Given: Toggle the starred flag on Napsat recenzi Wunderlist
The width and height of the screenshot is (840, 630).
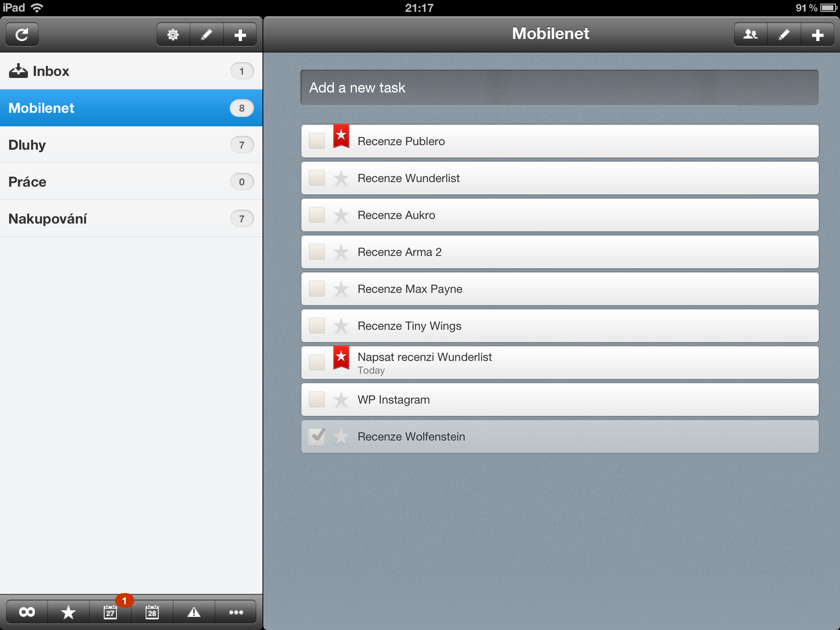Looking at the screenshot, I should [x=342, y=357].
